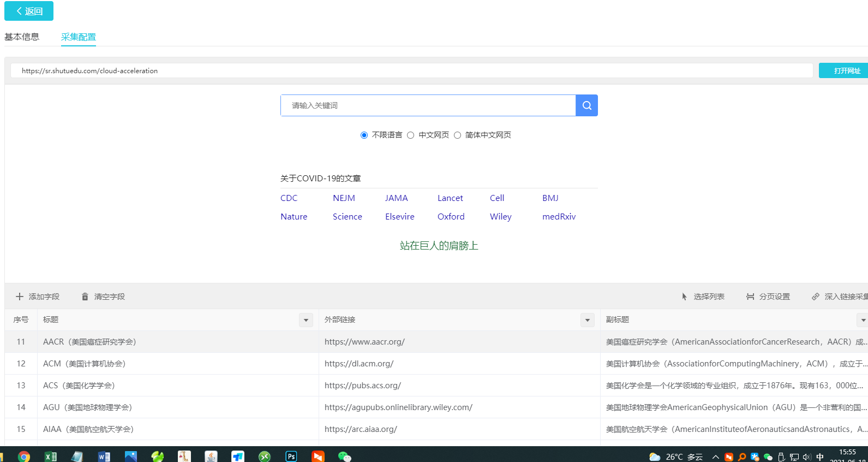The height and width of the screenshot is (462, 868).
Task: Open the Nature COVID-19 link
Action: [294, 217]
